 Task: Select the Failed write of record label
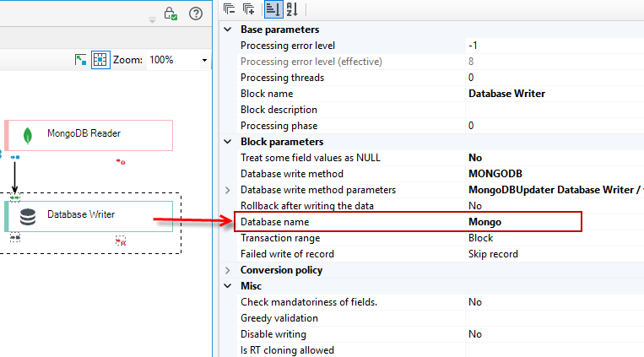[x=287, y=254]
